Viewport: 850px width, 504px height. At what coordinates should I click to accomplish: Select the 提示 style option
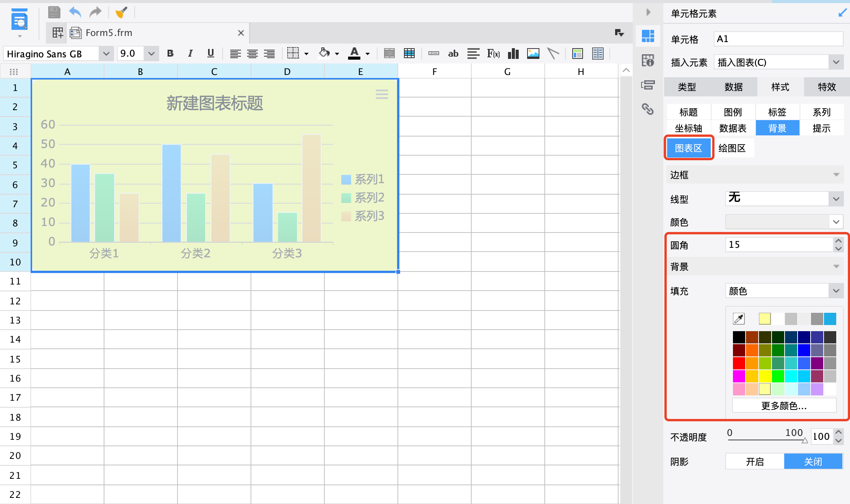(x=822, y=128)
